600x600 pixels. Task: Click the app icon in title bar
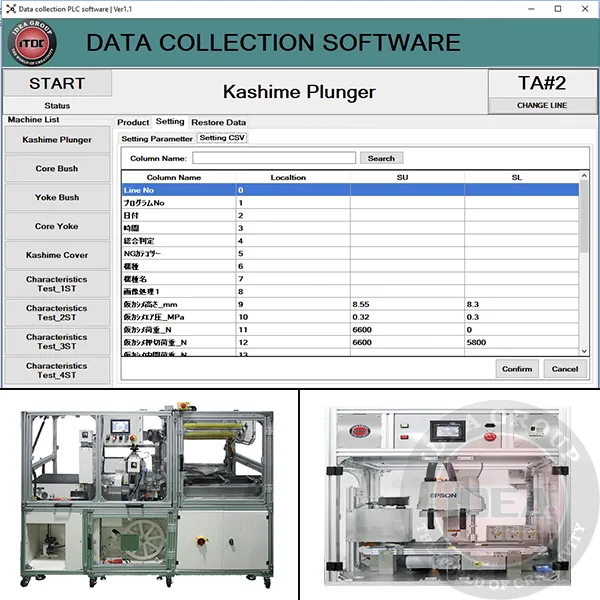[11, 9]
